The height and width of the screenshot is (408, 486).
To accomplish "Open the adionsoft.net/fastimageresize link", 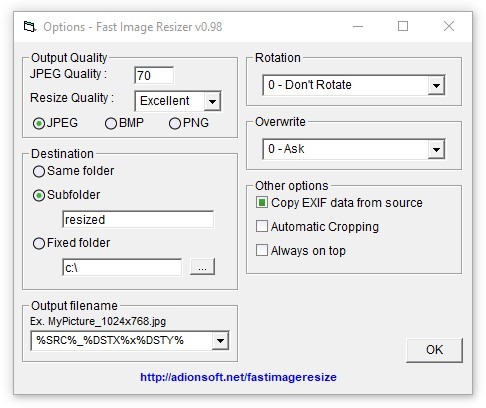I will click(238, 377).
